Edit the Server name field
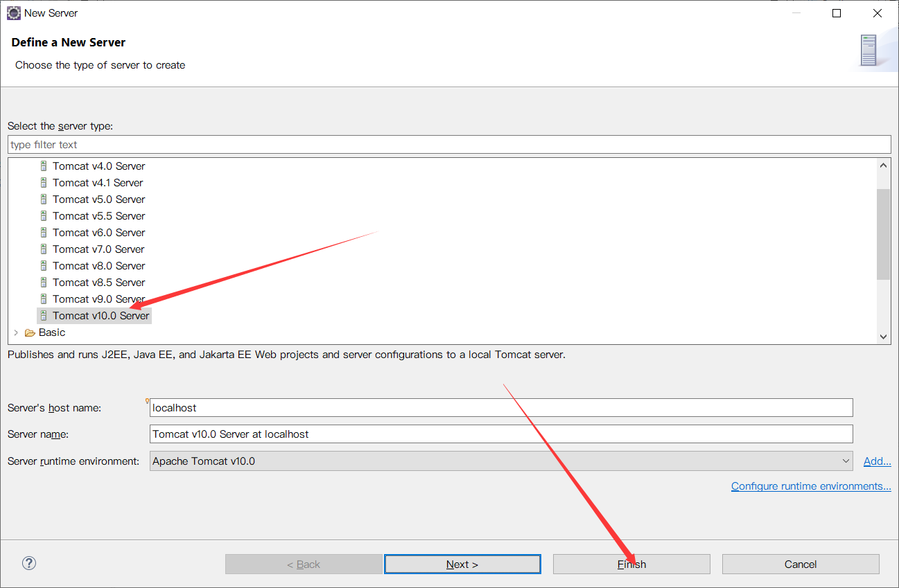 click(502, 434)
